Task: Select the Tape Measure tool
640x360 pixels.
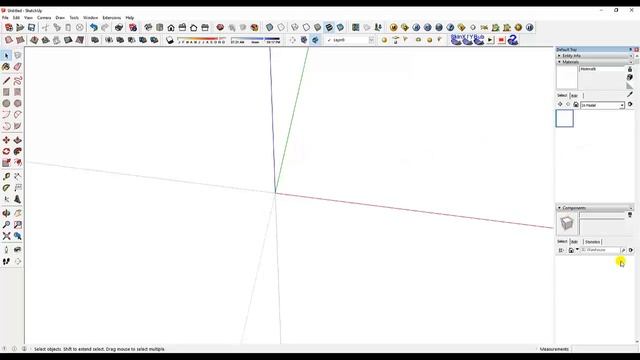Action: click(6, 176)
